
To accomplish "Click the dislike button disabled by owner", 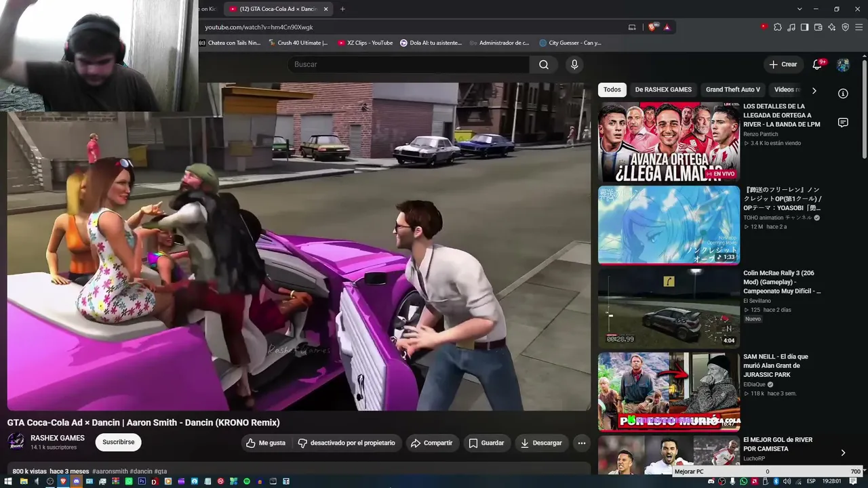I will pyautogui.click(x=347, y=443).
